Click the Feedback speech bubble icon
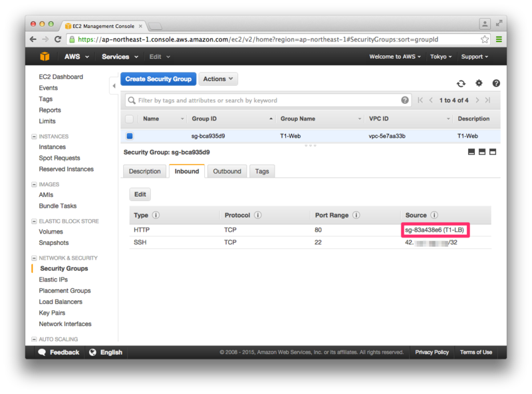Image resolution: width=532 pixels, height=394 pixels. click(42, 352)
